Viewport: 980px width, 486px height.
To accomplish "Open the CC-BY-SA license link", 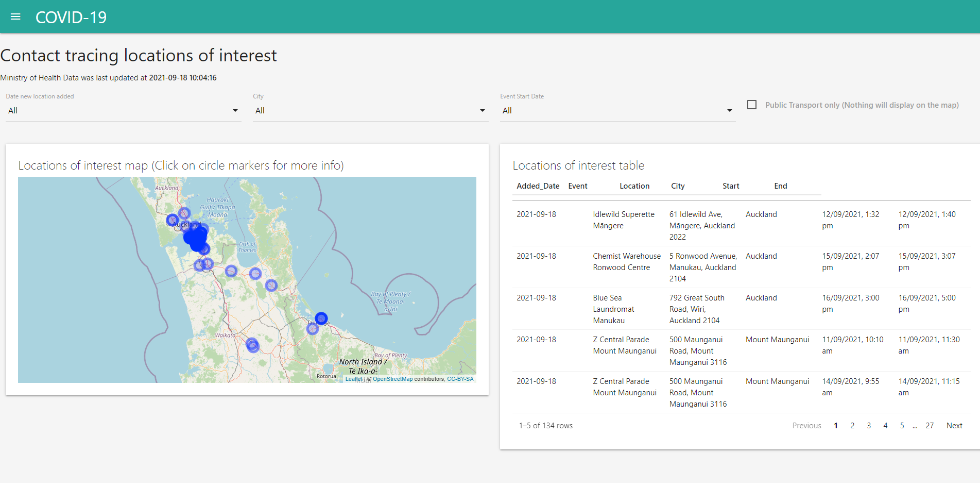I will (460, 379).
